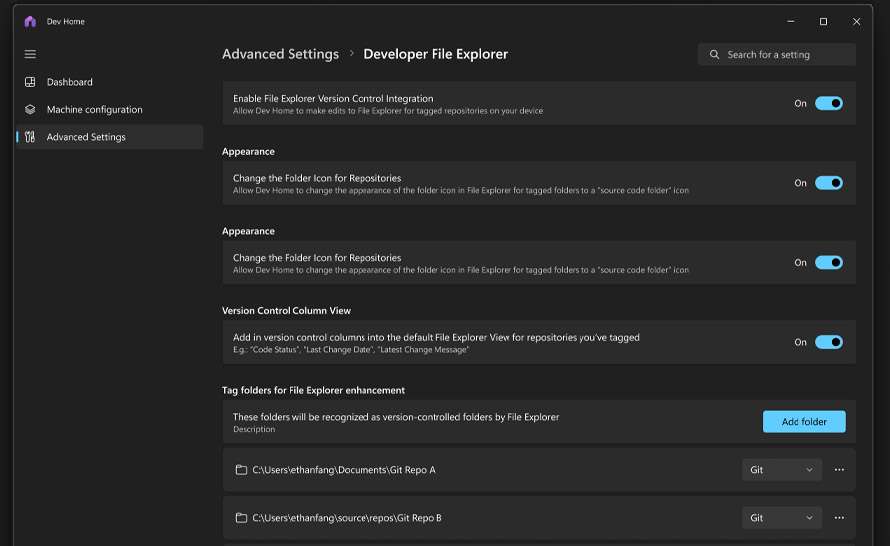Navigate back via Advanced Settings breadcrumb
890x546 pixels.
(x=280, y=54)
